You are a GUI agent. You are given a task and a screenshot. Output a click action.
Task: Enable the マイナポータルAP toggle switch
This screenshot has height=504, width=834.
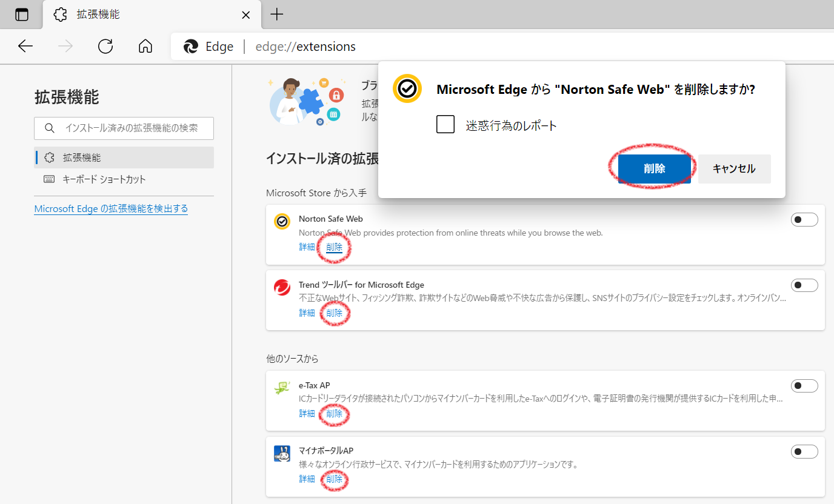tap(804, 451)
